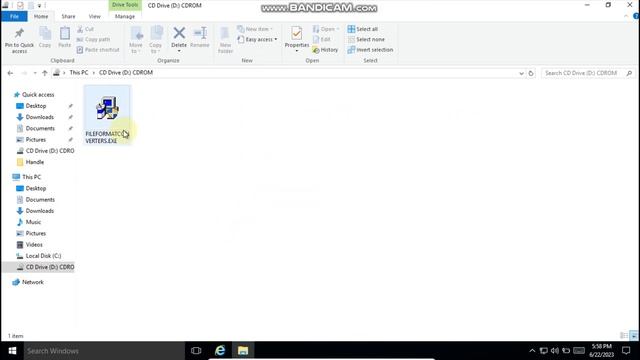Screen dimensions: 640x360
Task: Open the Move to menu
Action: point(136,40)
